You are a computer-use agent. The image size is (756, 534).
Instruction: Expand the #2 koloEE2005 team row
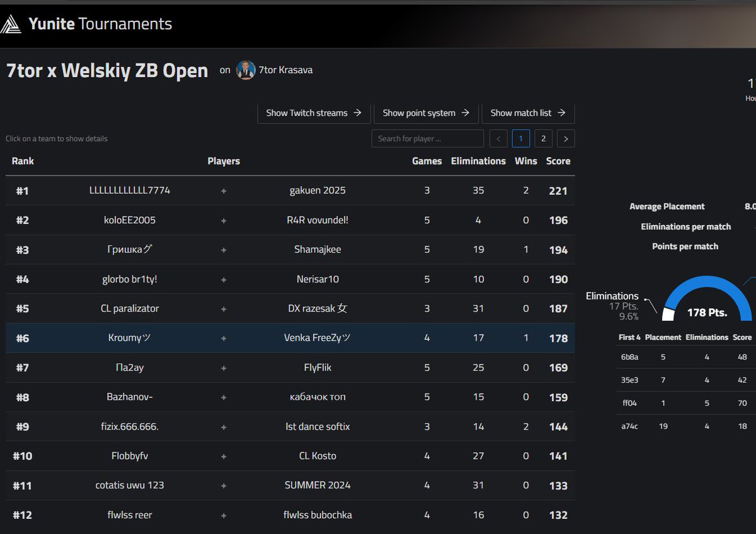pos(290,220)
